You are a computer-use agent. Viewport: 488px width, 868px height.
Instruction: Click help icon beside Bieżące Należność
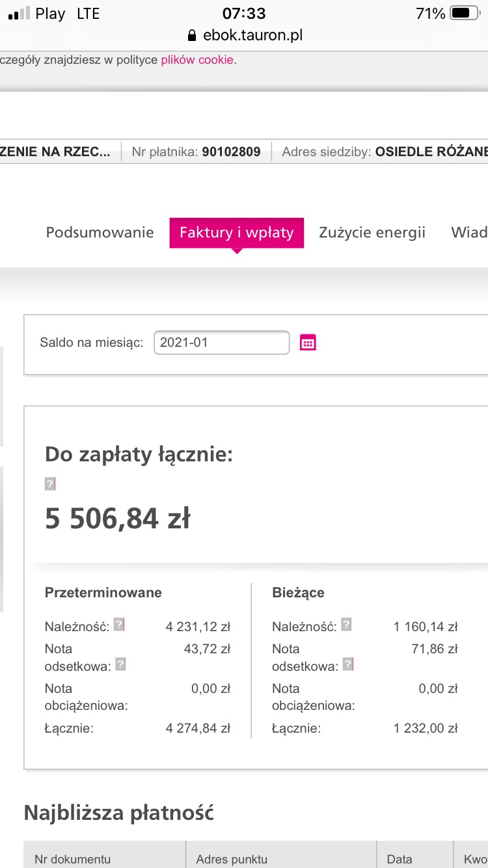346,625
